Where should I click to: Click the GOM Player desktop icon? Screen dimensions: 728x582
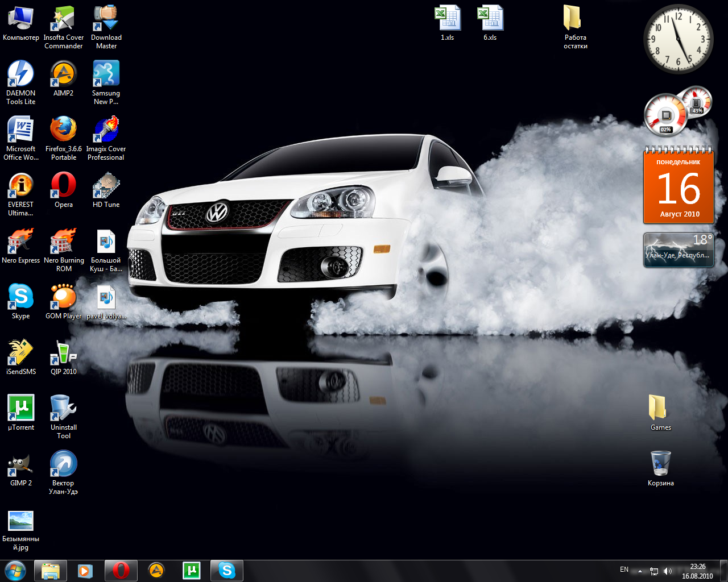point(64,297)
